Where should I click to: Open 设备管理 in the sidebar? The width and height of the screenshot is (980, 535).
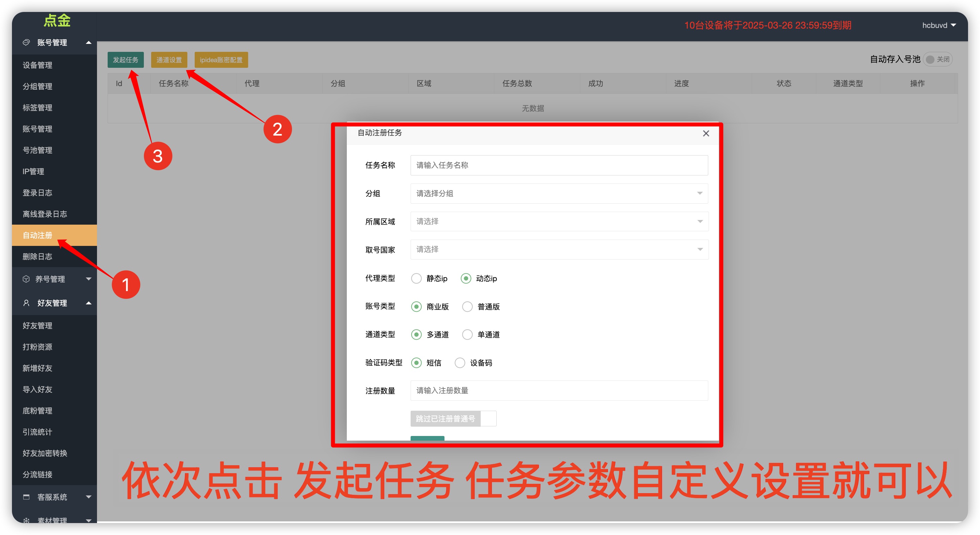click(37, 65)
